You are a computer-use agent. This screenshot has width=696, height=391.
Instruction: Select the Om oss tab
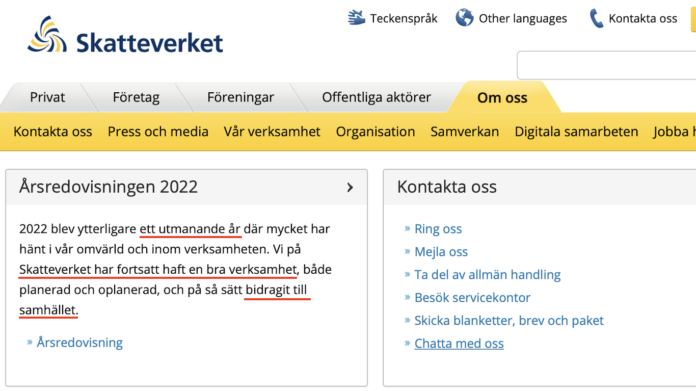pyautogui.click(x=502, y=98)
